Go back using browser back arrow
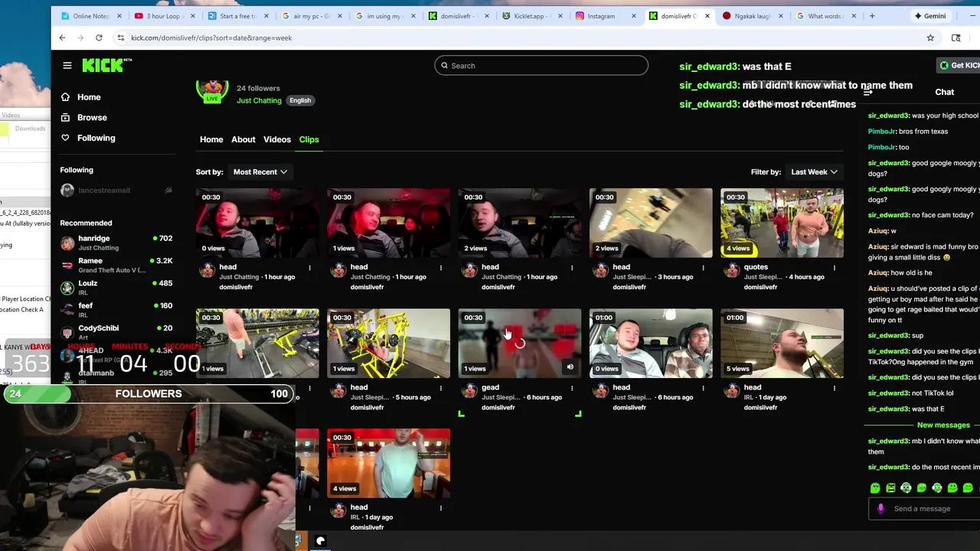980x551 pixels. click(x=62, y=37)
